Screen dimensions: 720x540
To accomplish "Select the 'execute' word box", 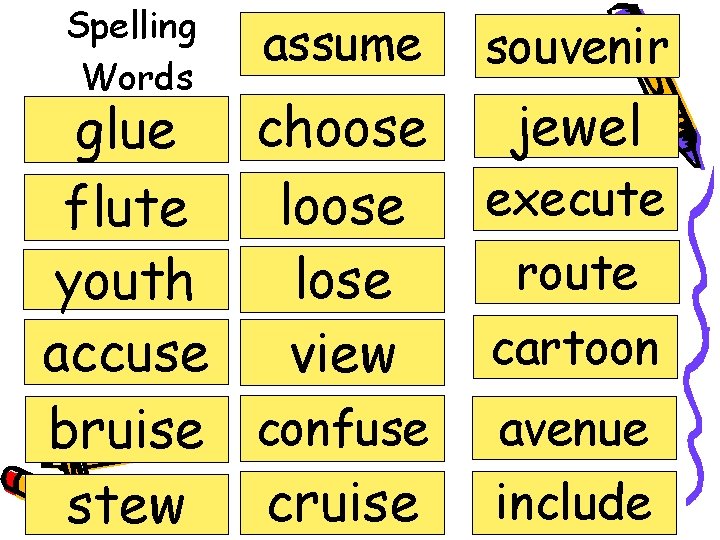I will pyautogui.click(x=575, y=199).
